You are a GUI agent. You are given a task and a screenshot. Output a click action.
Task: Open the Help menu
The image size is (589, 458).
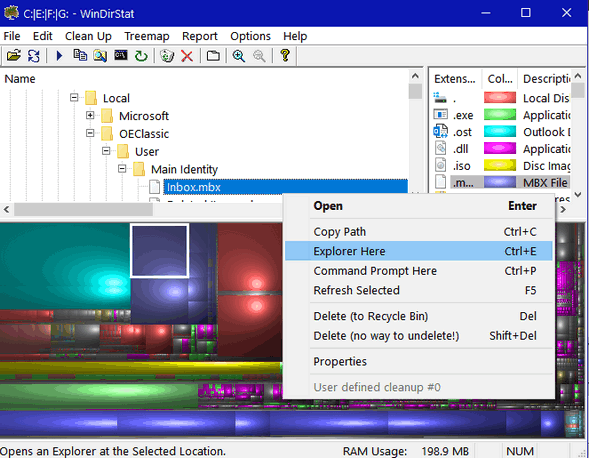[295, 36]
